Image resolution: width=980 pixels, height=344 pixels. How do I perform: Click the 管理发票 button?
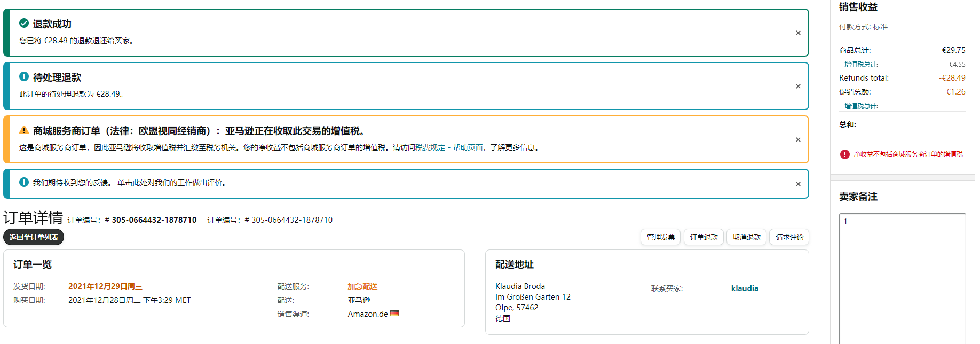(x=660, y=237)
